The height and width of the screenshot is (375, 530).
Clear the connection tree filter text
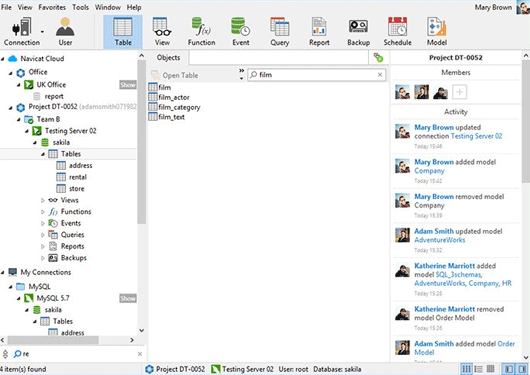[140, 354]
